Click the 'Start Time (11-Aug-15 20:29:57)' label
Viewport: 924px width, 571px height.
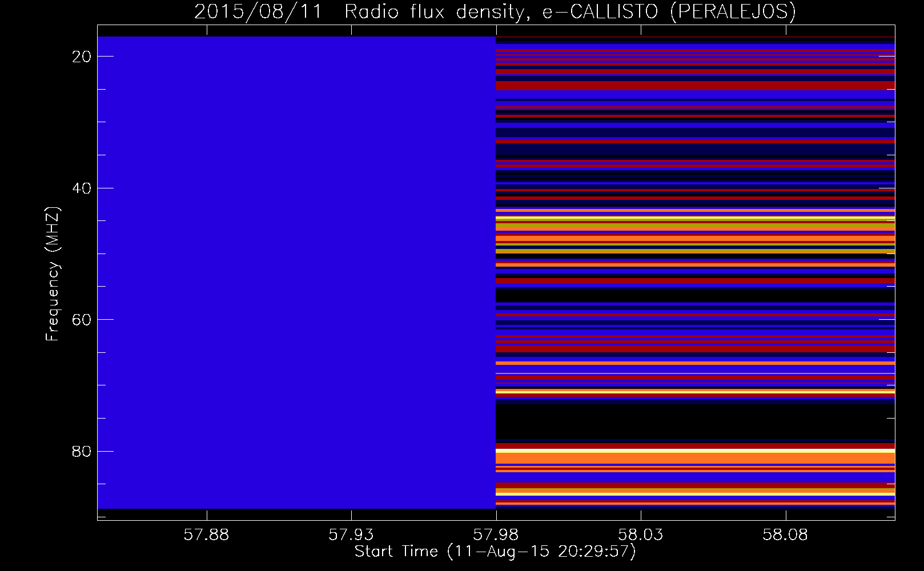tap(495, 552)
